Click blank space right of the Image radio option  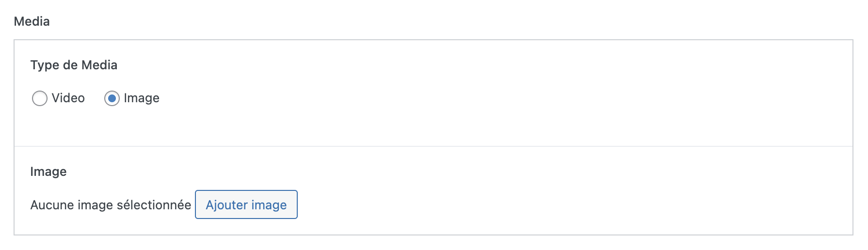(x=388, y=98)
